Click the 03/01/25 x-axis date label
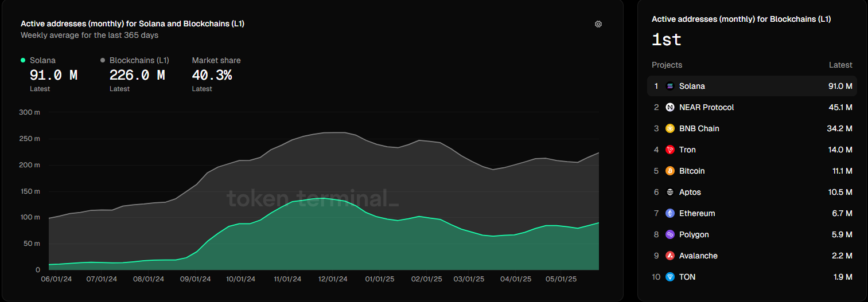The height and width of the screenshot is (302, 868). click(x=469, y=279)
